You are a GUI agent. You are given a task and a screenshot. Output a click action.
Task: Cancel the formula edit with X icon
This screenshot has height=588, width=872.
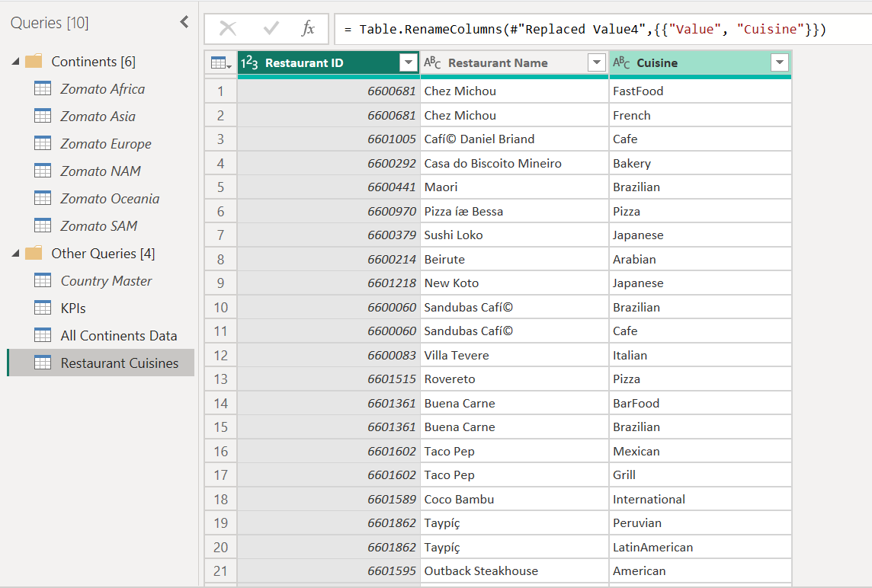tap(228, 29)
